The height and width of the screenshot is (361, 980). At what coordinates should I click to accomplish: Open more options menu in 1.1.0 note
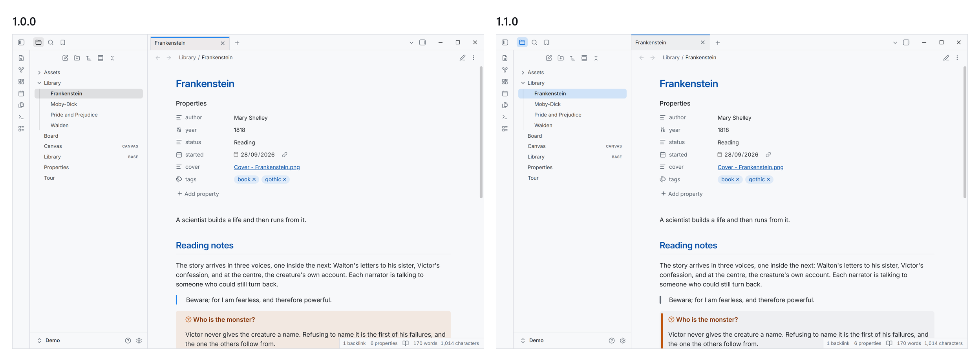point(957,58)
